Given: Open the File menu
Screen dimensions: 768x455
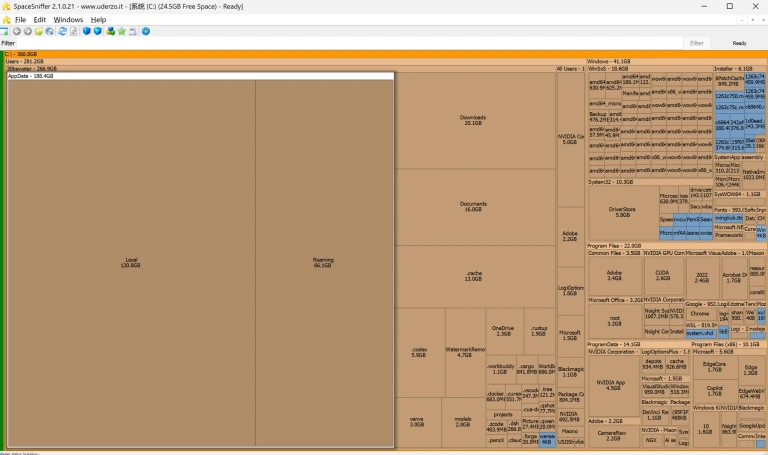Looking at the screenshot, I should [x=20, y=20].
